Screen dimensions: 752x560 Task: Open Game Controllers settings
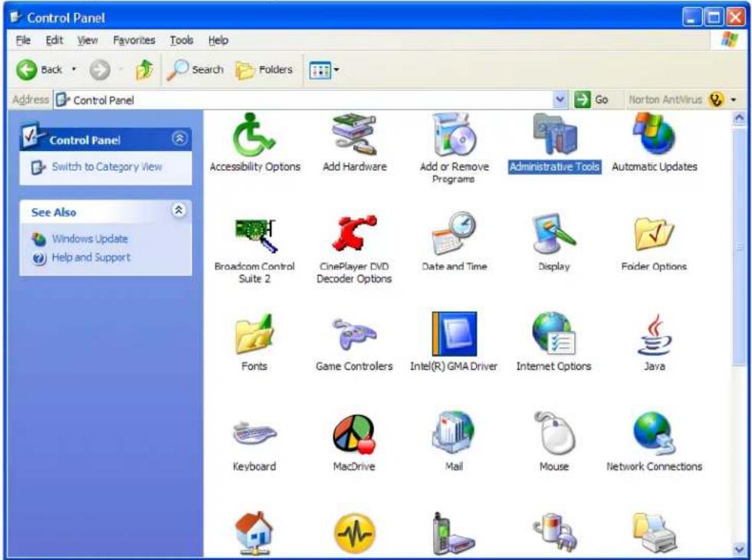pos(354,344)
